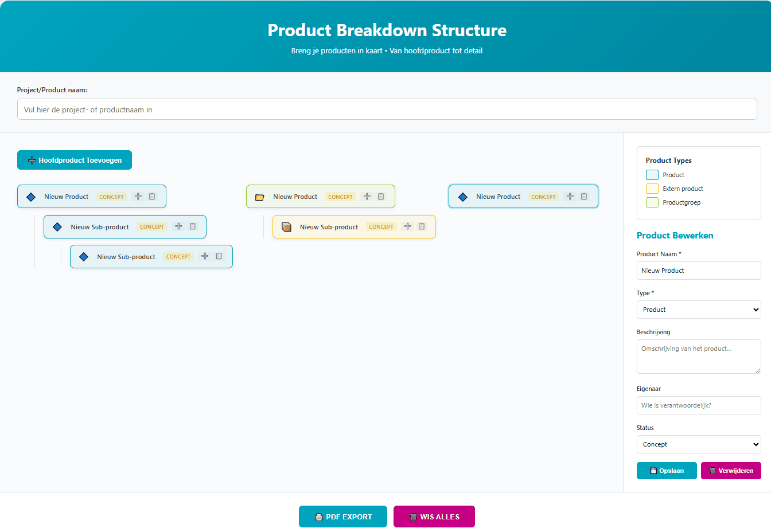Select the CONCEPT status badge on the middle Nieuw Product

340,196
